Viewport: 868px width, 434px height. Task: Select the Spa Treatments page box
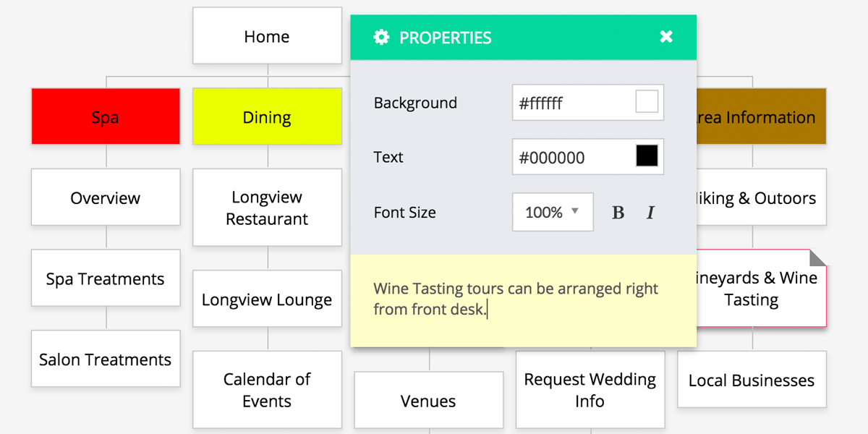click(x=106, y=278)
